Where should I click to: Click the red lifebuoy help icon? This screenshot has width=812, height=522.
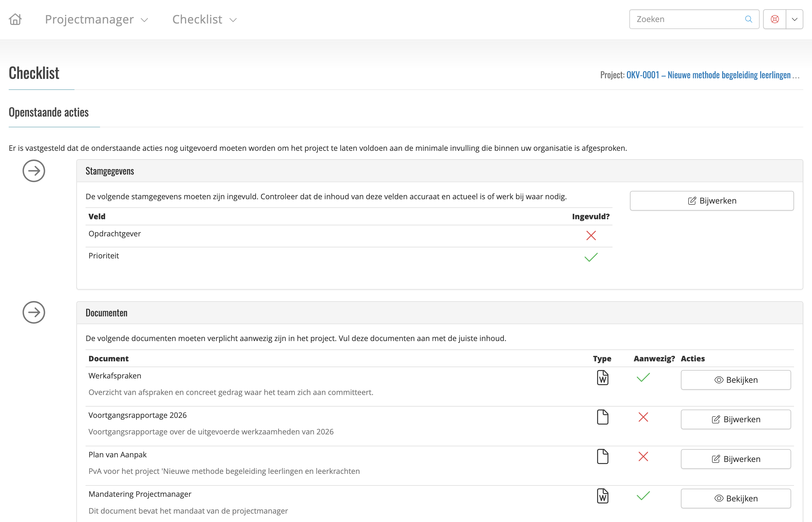coord(775,19)
